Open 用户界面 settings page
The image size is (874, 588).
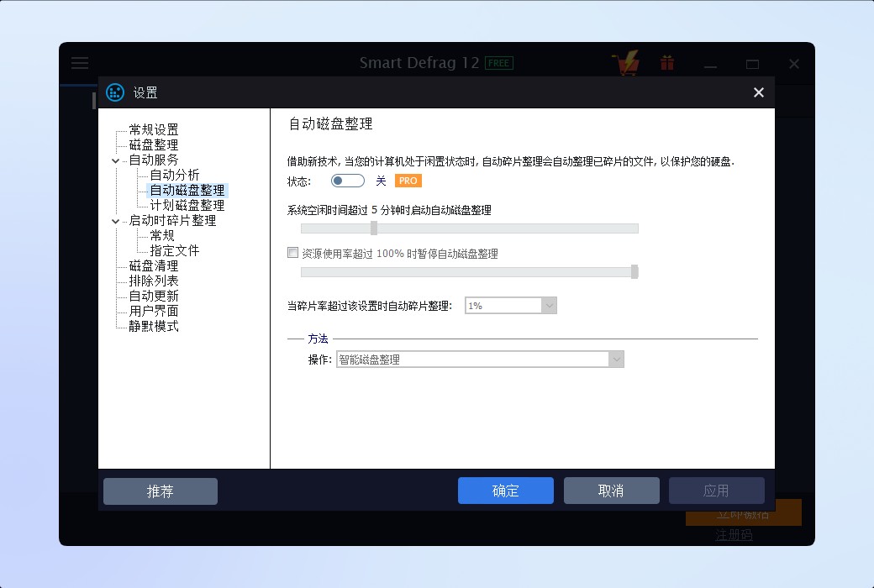click(x=154, y=311)
